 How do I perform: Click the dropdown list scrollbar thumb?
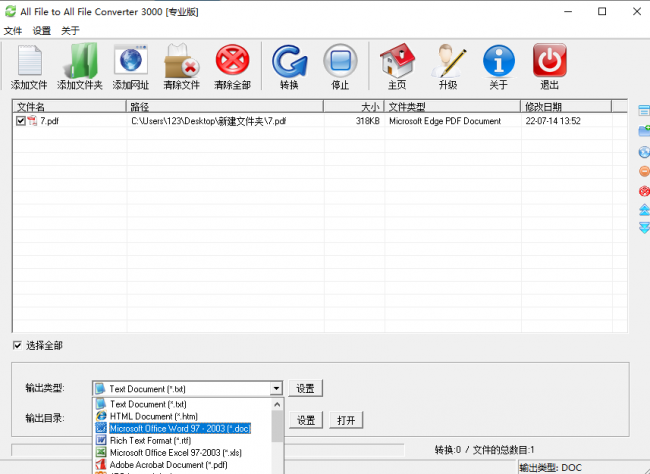tap(277, 426)
